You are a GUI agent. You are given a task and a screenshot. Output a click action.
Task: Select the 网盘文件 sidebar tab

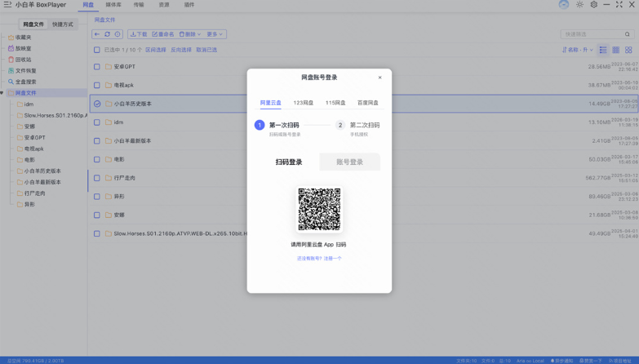[x=33, y=24]
